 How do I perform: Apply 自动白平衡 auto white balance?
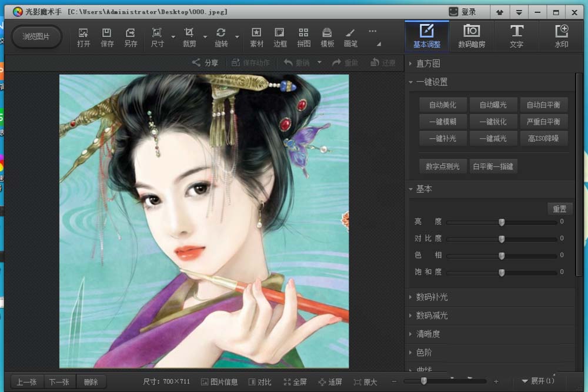pos(543,105)
